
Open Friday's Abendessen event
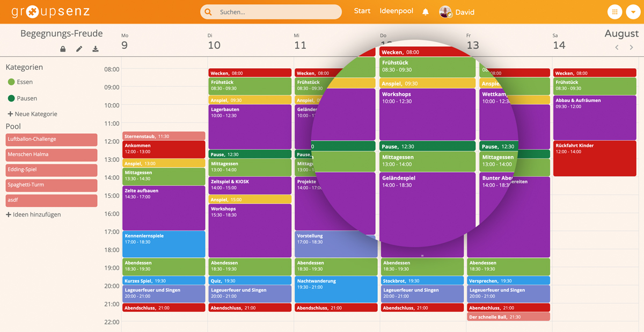[508, 266]
